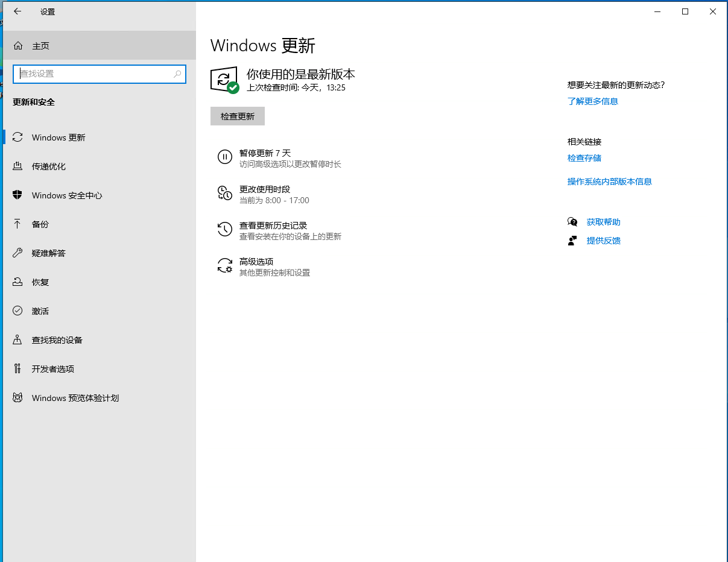Click the 传递优化 sidebar icon
The width and height of the screenshot is (728, 562).
pyautogui.click(x=17, y=166)
